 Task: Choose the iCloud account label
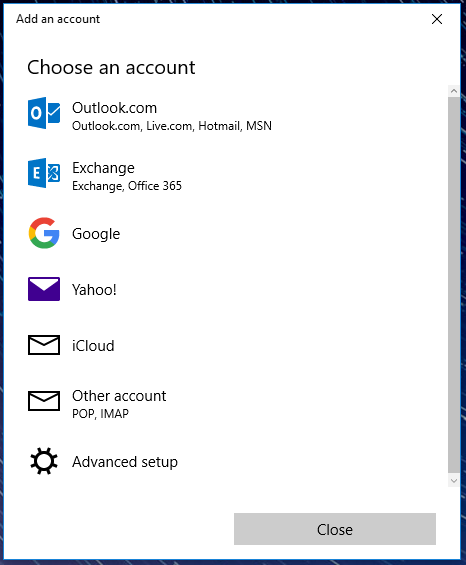(x=93, y=346)
